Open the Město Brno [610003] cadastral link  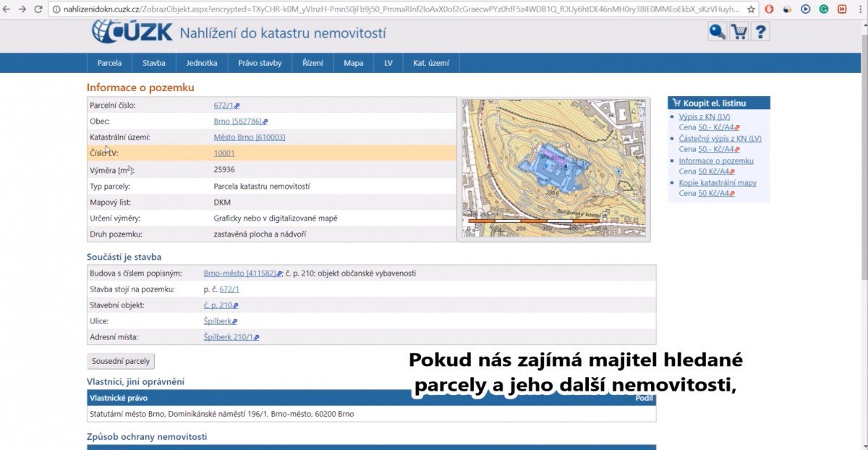click(250, 137)
